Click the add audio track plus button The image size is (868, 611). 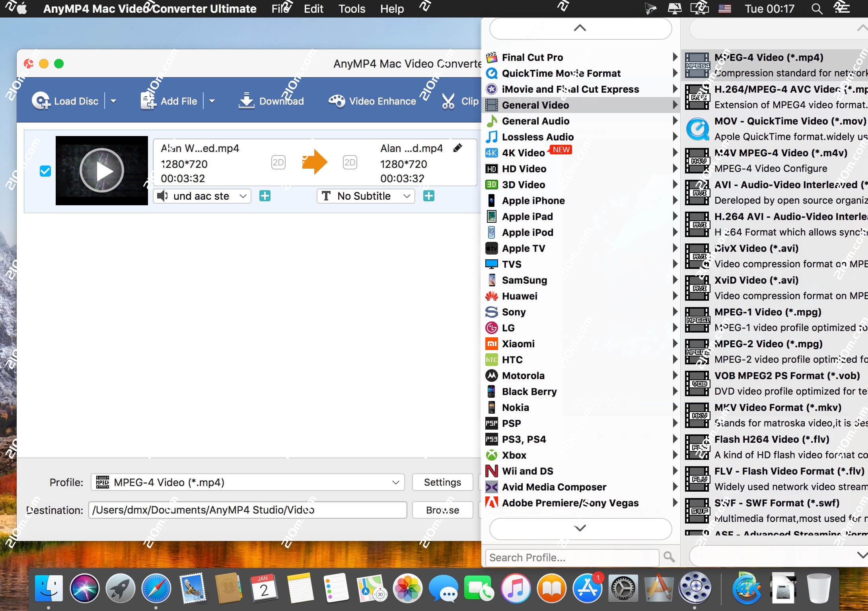[265, 196]
